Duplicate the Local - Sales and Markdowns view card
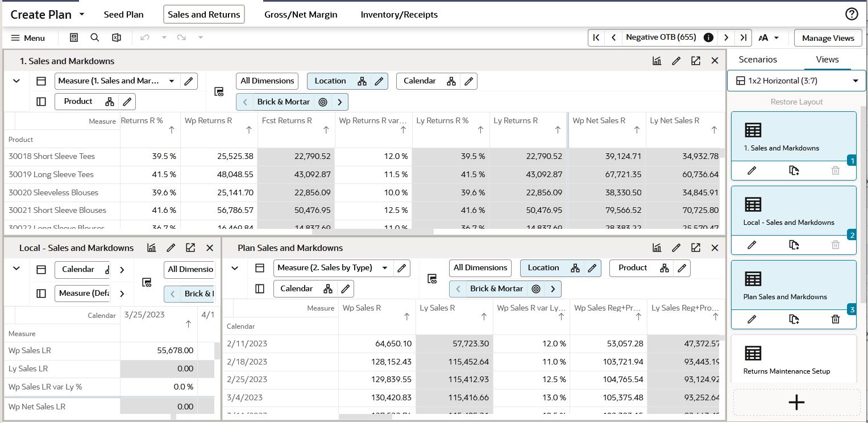The image size is (868, 423). 794,245
